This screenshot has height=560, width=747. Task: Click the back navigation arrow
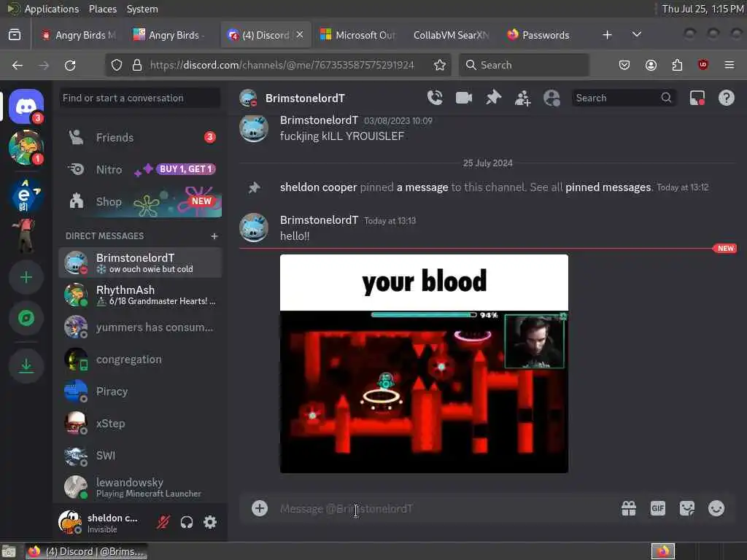click(18, 65)
